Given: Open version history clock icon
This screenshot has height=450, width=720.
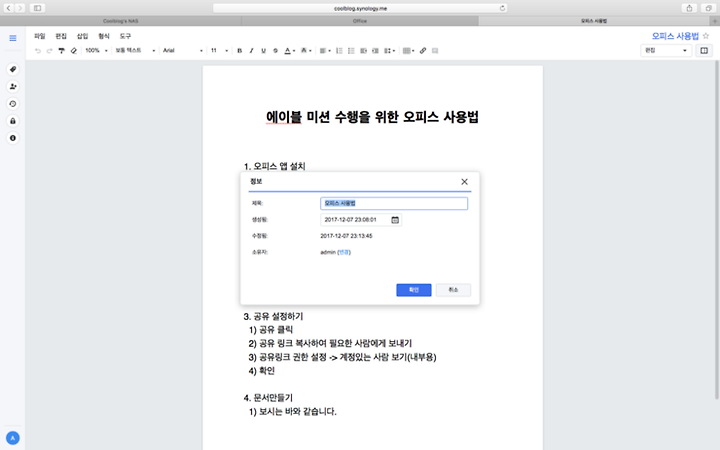Looking at the screenshot, I should (13, 104).
